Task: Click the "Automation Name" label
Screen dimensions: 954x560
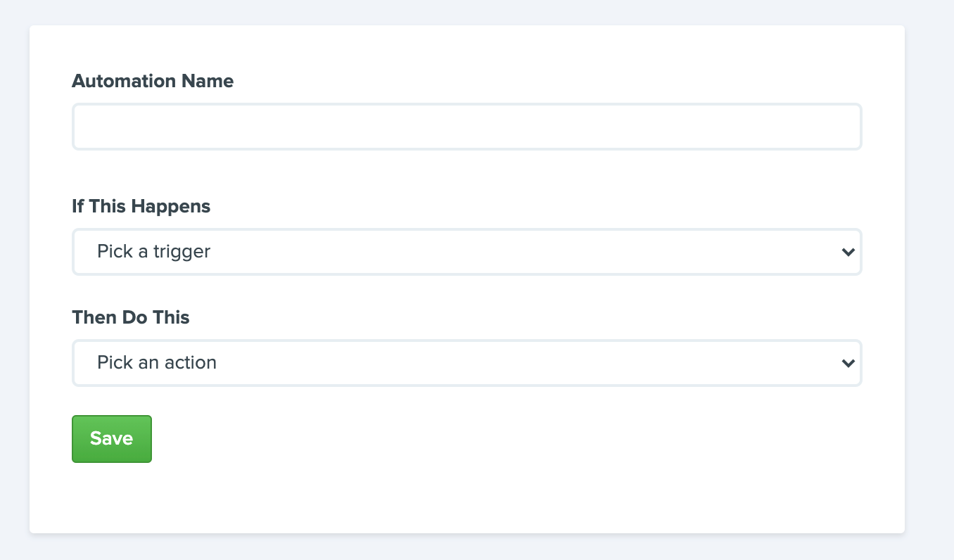Action: (x=153, y=81)
